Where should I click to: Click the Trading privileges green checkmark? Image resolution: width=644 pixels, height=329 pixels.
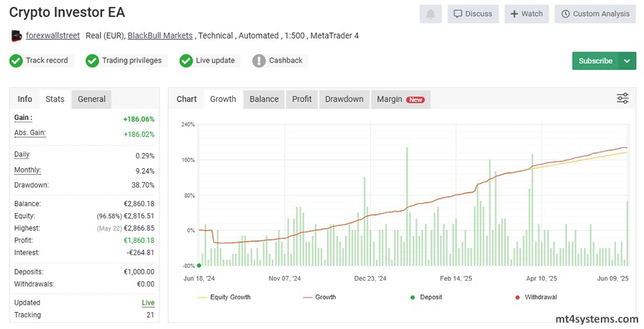pyautogui.click(x=92, y=61)
